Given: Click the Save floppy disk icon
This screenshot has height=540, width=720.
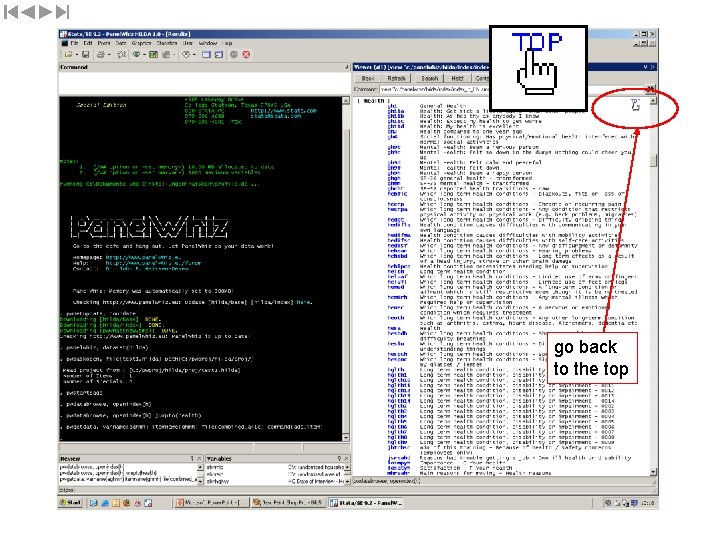Looking at the screenshot, I should click(x=85, y=55).
